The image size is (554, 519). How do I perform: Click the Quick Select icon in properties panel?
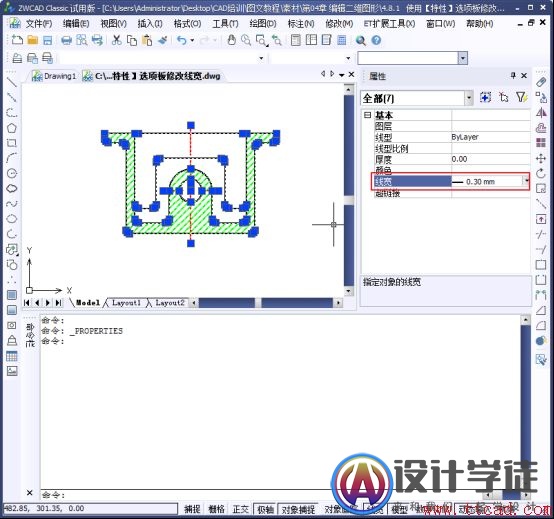(x=522, y=98)
